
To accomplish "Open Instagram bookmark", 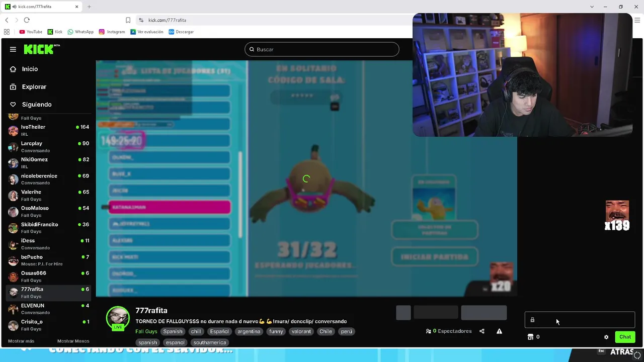I will tap(112, 32).
